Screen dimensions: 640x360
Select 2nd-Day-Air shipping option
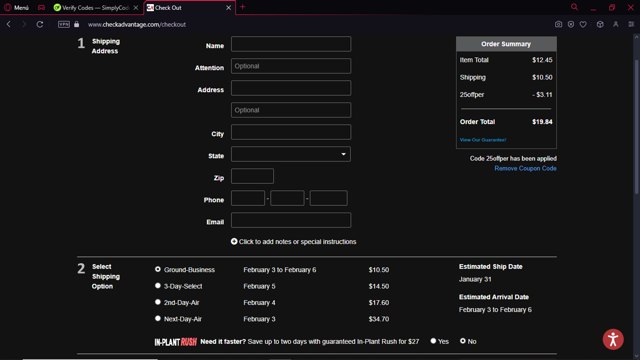pyautogui.click(x=158, y=302)
